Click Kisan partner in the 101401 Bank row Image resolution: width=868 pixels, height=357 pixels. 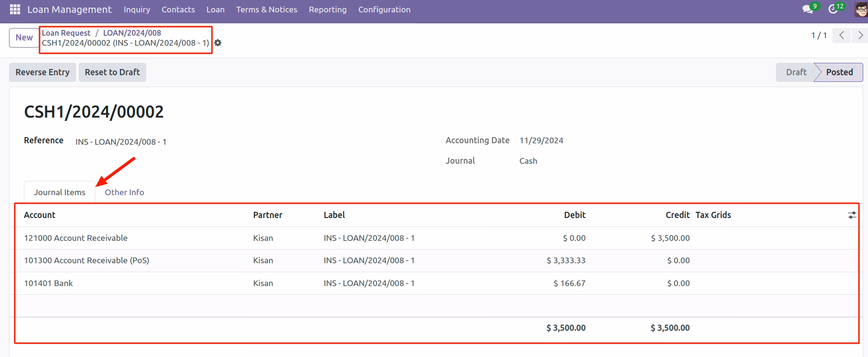click(263, 283)
